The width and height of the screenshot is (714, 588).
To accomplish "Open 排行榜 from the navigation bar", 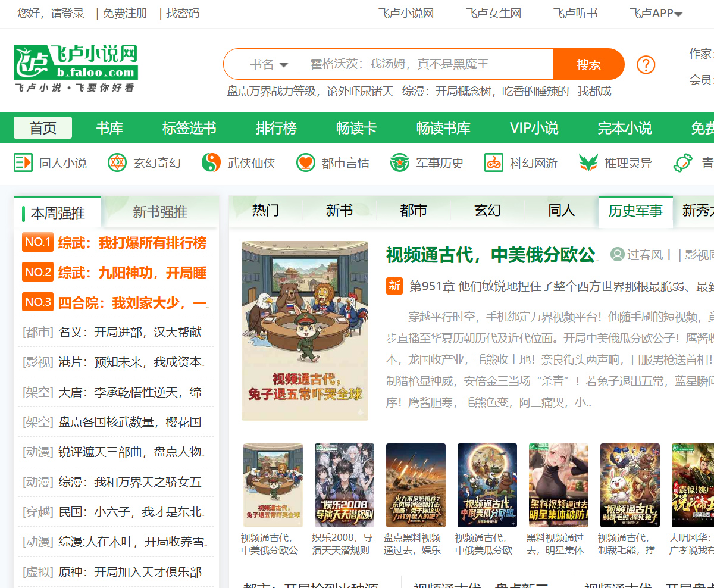I will coord(275,127).
